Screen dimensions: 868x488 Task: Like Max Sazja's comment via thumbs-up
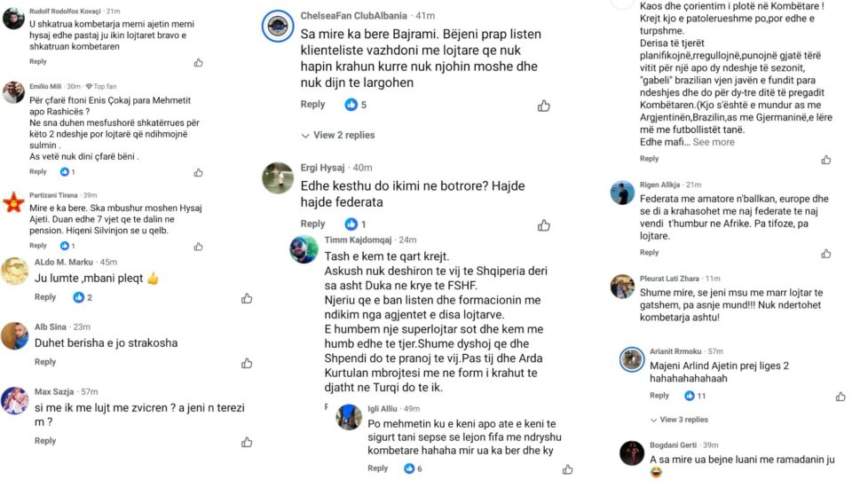pyautogui.click(x=247, y=442)
